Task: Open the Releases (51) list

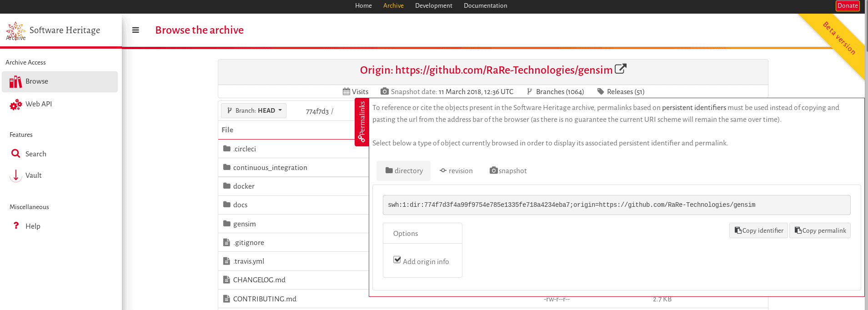Action: pos(621,92)
